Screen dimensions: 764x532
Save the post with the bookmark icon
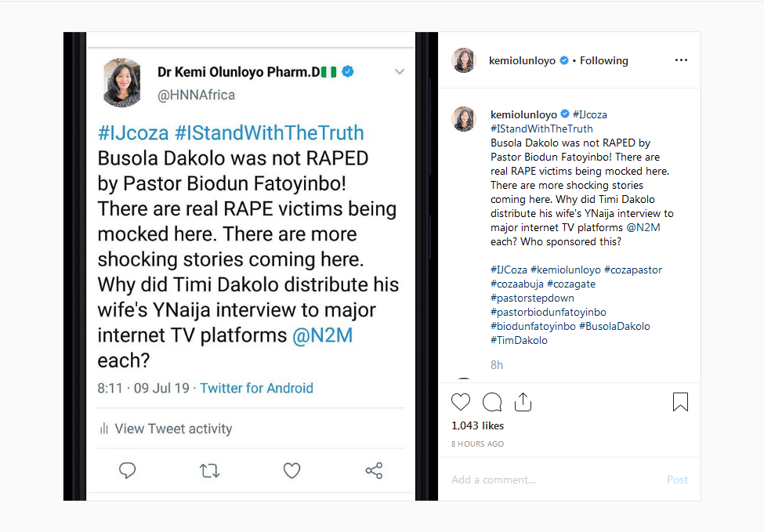pos(680,401)
